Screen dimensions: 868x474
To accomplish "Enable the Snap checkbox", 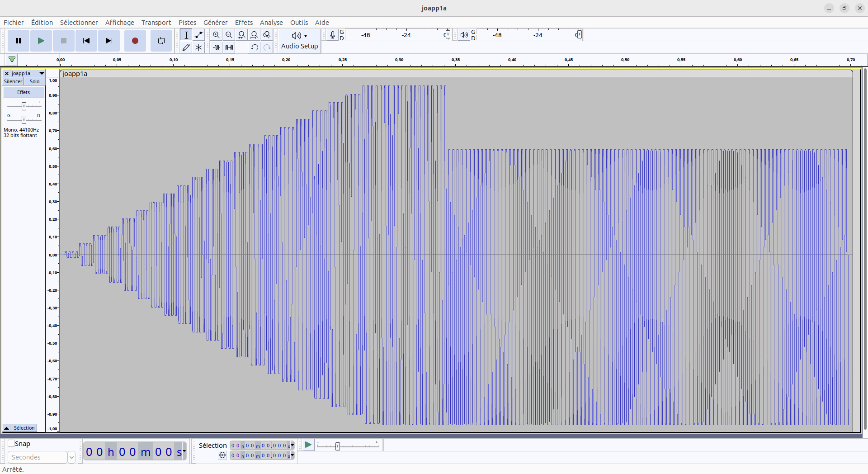I will [12, 444].
